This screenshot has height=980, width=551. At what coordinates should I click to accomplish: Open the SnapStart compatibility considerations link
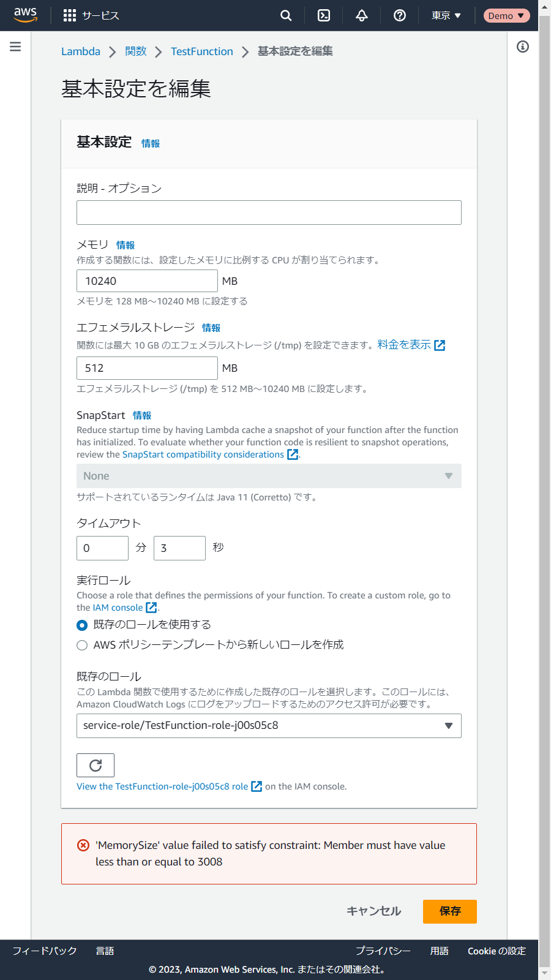(x=203, y=454)
